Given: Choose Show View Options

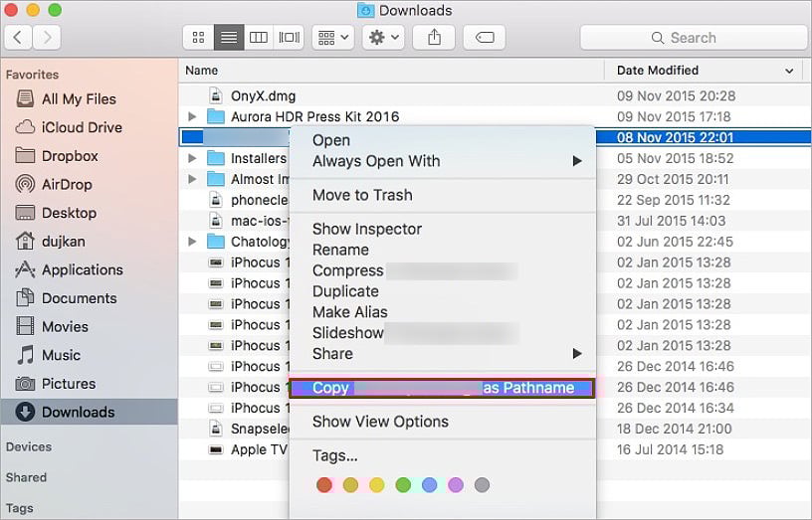Looking at the screenshot, I should coord(443,422).
